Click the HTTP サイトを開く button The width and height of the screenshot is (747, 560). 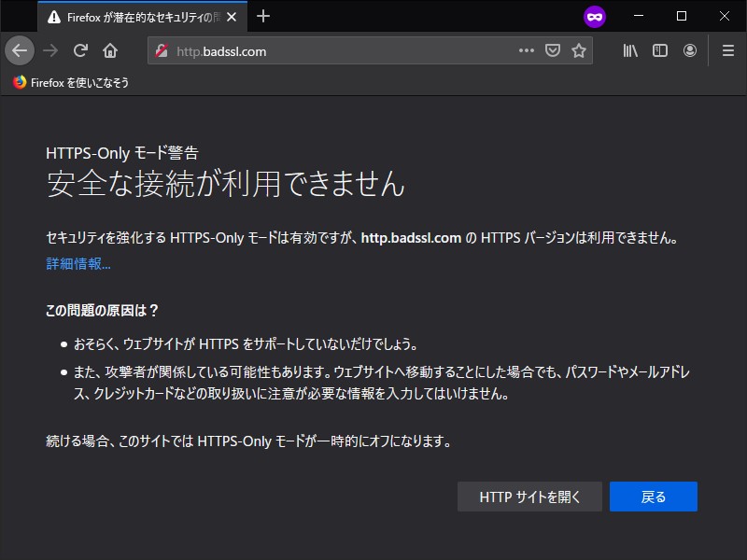pyautogui.click(x=529, y=497)
